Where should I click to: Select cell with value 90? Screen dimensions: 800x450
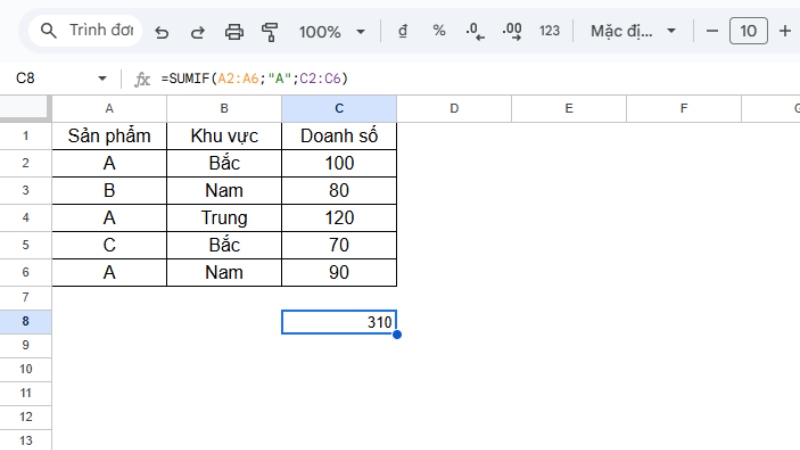click(339, 272)
